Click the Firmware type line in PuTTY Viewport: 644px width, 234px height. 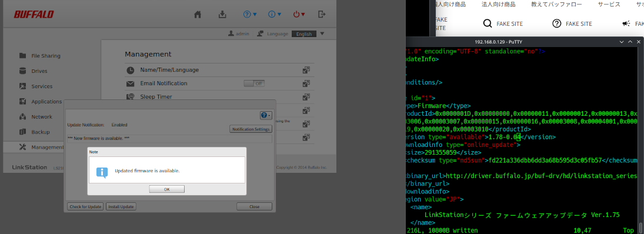pyautogui.click(x=439, y=105)
